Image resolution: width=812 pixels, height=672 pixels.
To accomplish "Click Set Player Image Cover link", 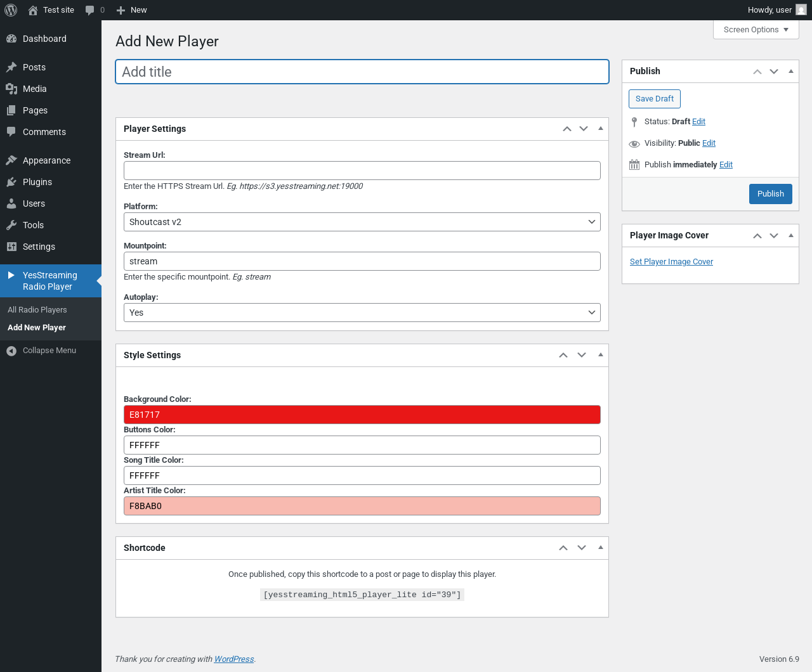I will click(x=671, y=262).
